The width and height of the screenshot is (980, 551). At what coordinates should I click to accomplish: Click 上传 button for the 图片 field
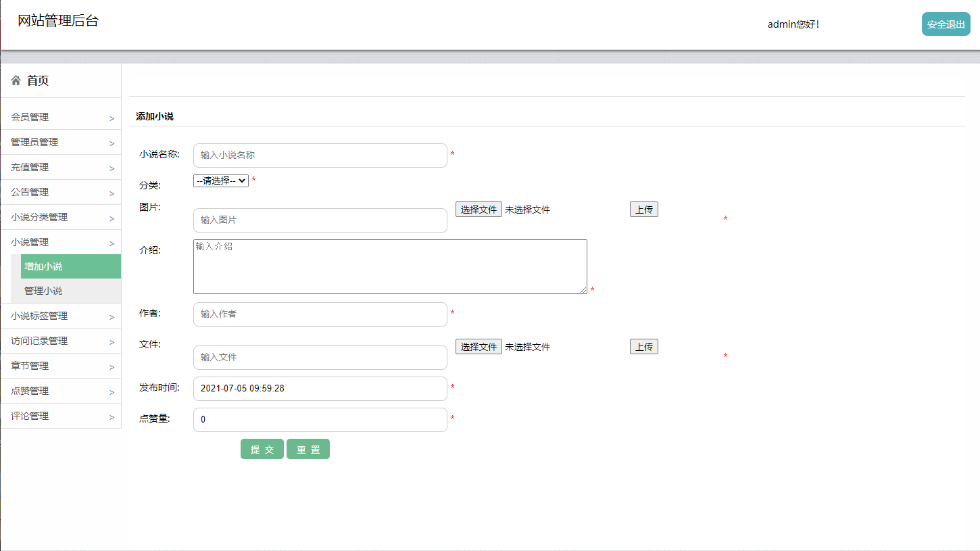pos(643,210)
